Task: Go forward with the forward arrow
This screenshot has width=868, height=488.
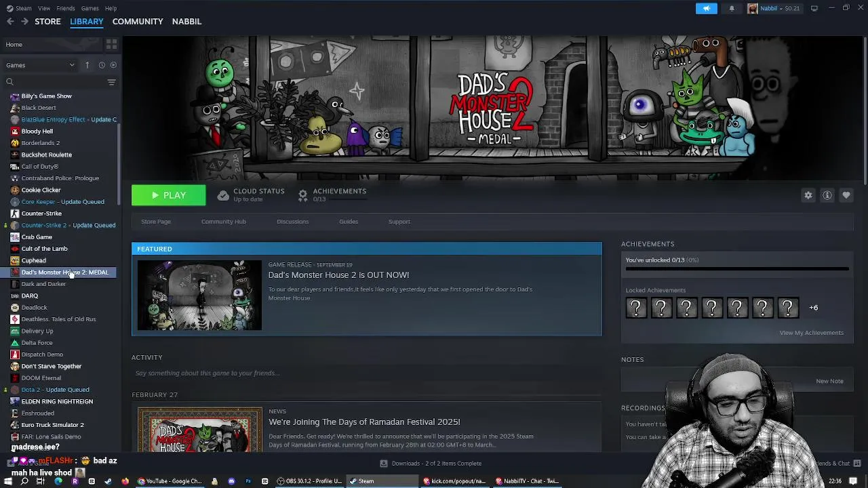Action: pyautogui.click(x=24, y=22)
